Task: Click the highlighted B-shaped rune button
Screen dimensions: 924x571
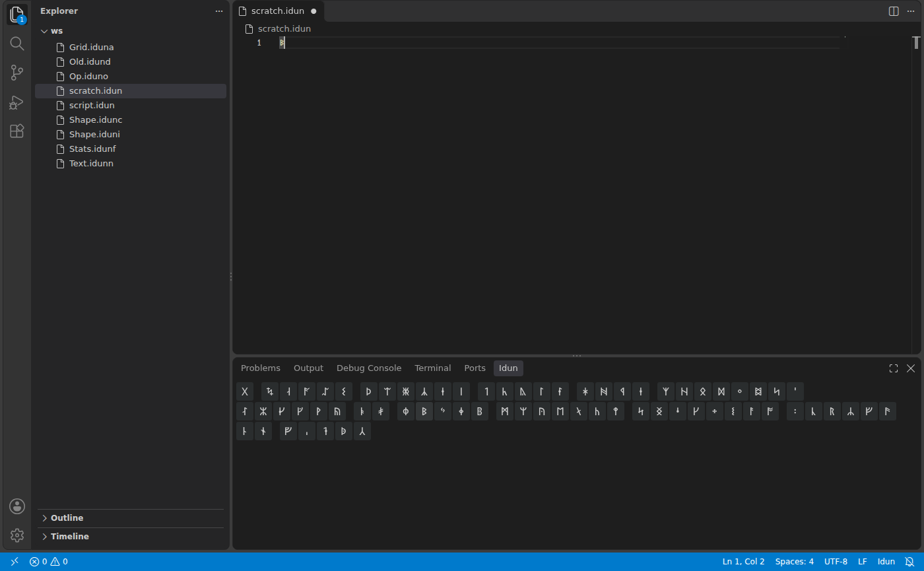Action: pyautogui.click(x=424, y=412)
